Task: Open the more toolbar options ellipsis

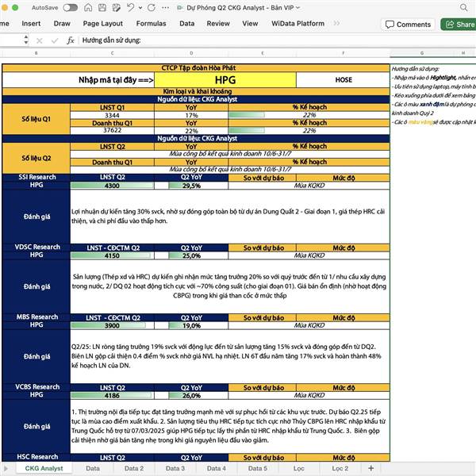Action: 166,8
